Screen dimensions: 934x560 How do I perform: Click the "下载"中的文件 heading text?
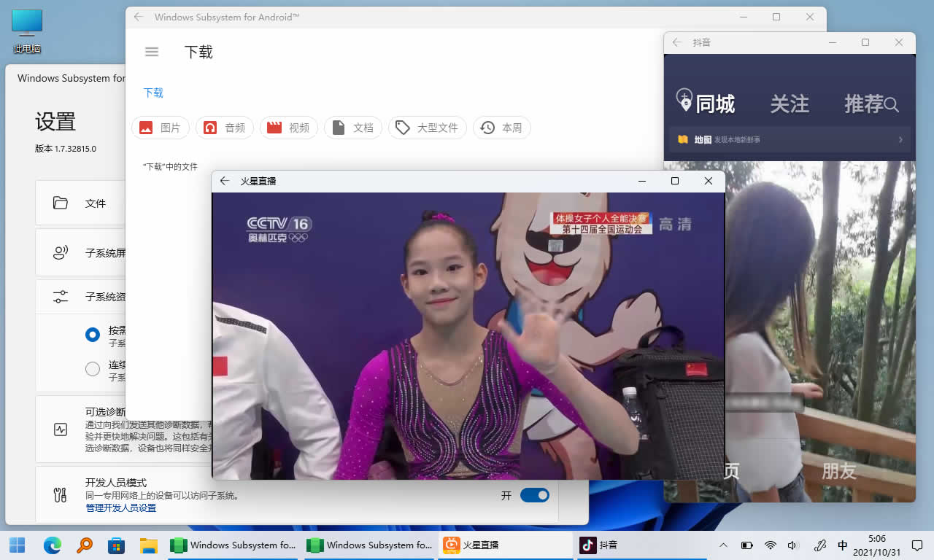[x=170, y=166]
